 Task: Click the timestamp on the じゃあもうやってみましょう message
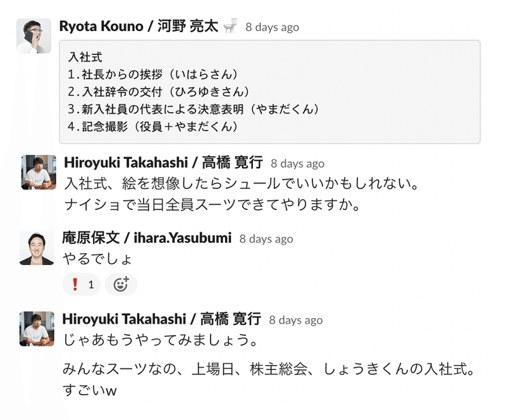click(295, 319)
